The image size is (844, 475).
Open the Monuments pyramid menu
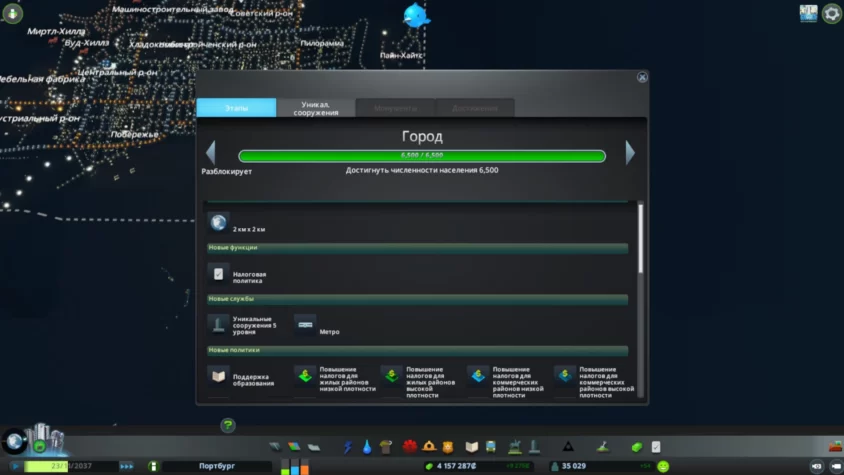point(568,446)
